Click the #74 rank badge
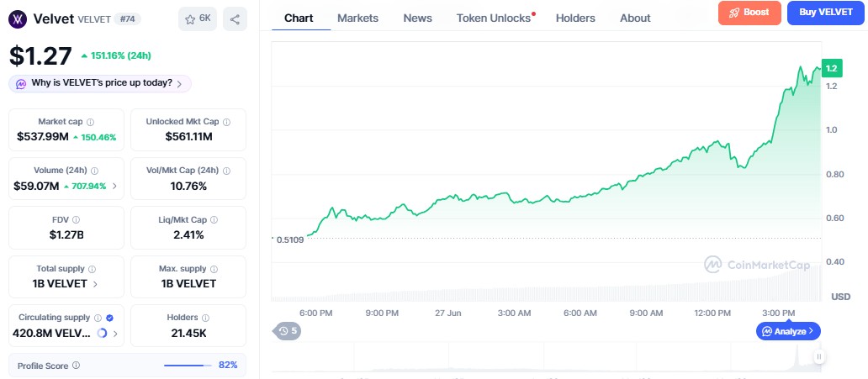The image size is (868, 379). (x=127, y=18)
